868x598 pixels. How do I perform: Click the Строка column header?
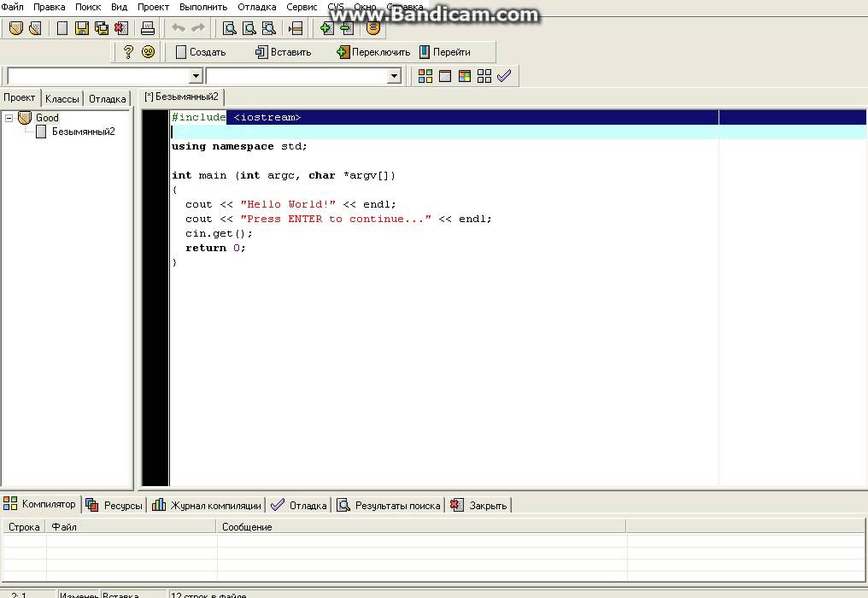coord(24,527)
